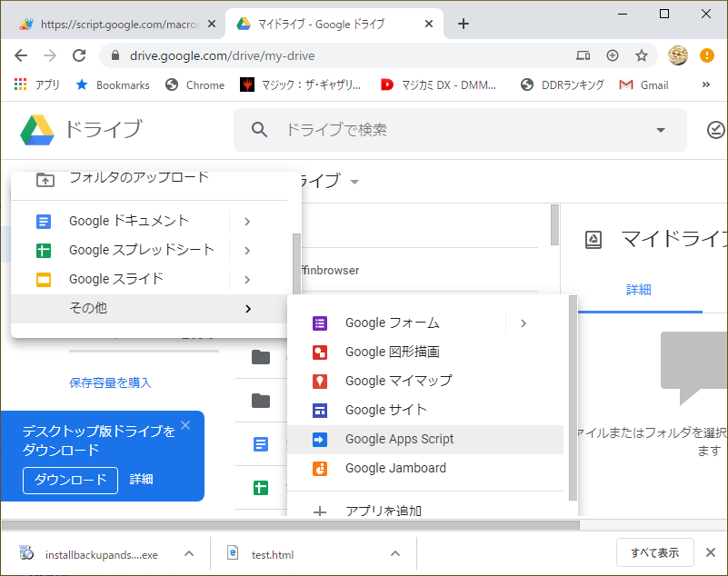Image resolution: width=728 pixels, height=576 pixels.
Task: Select Google Apps Script from the submenu
Action: point(425,439)
